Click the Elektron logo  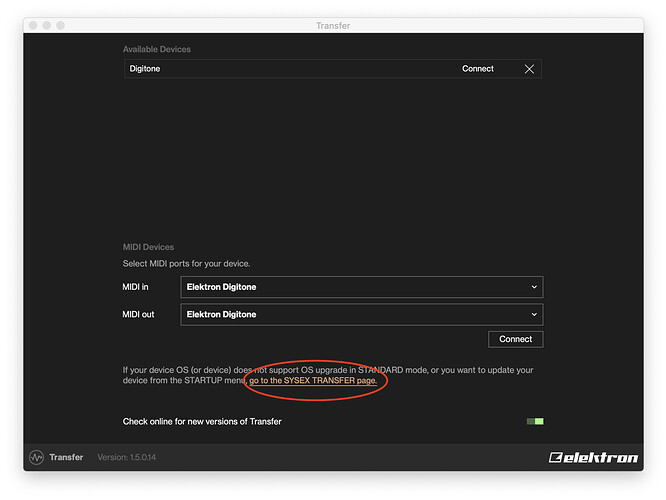592,458
